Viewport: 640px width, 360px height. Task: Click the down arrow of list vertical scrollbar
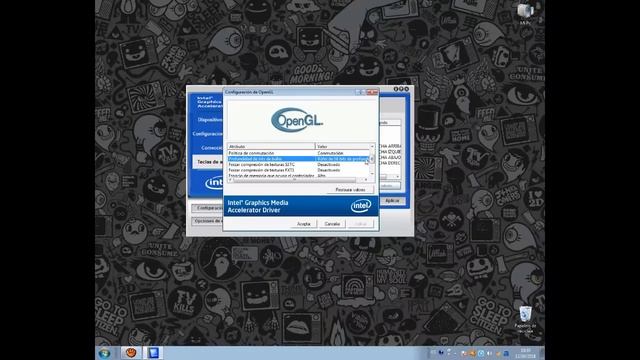tap(372, 174)
